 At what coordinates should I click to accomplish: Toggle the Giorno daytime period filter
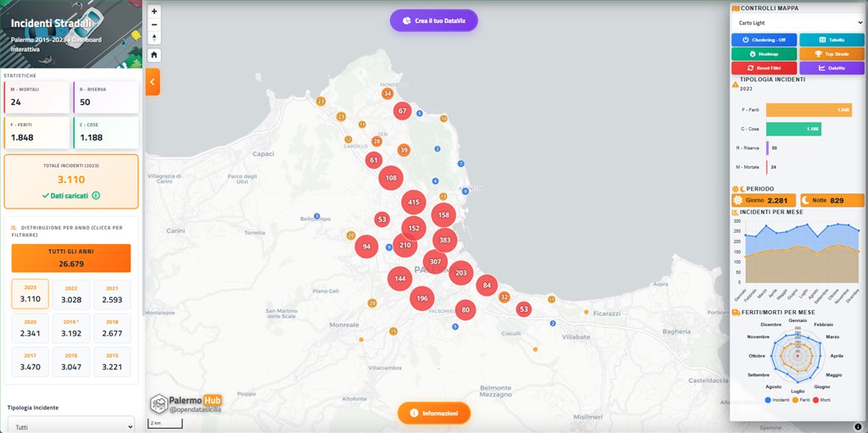[x=764, y=200]
